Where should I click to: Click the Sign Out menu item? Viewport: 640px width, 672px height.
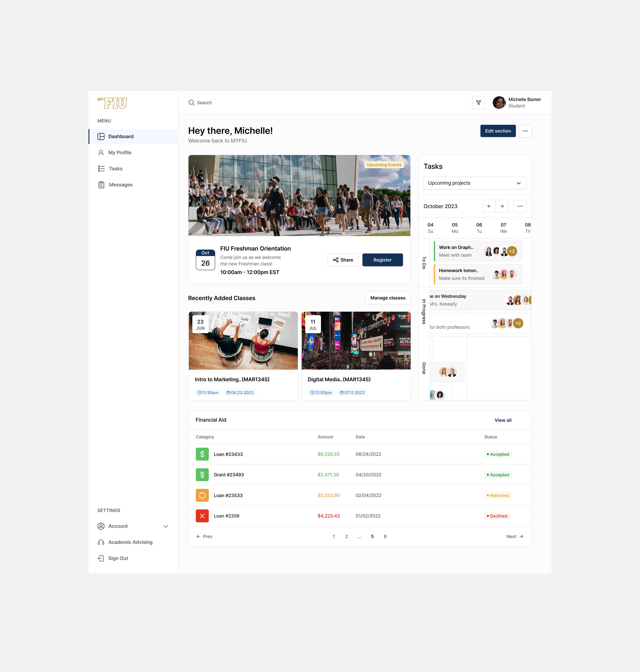(118, 558)
